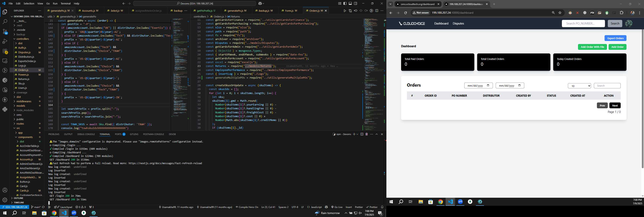Screen dimensions: 644x217
Task: Open the Remote Explorer view
Action: click(x=5, y=61)
